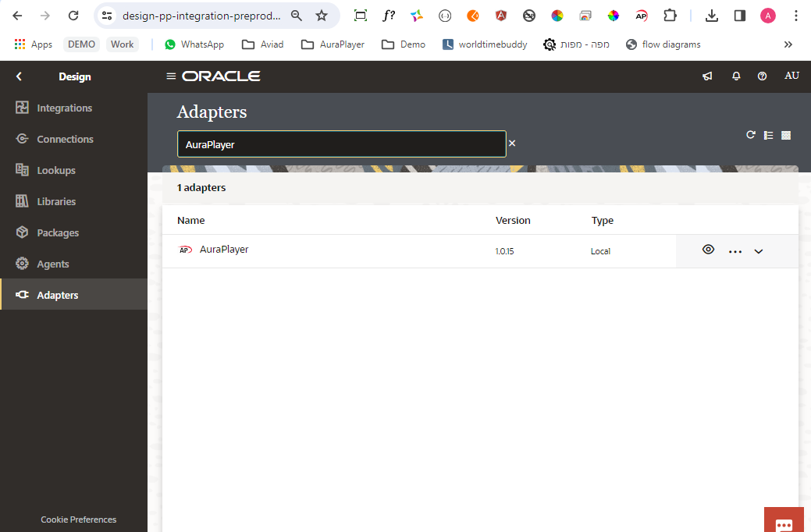Clear the adapter search with X
The height and width of the screenshot is (532, 811).
512,144
